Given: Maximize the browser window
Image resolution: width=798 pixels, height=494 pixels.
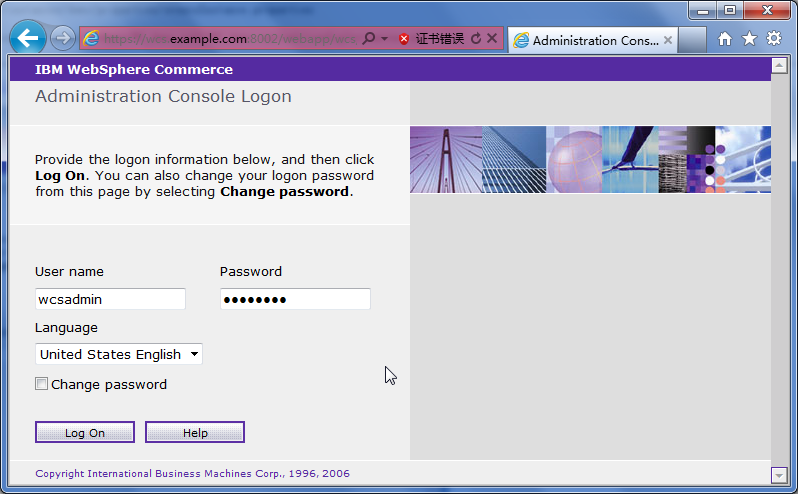Looking at the screenshot, I should click(730, 10).
